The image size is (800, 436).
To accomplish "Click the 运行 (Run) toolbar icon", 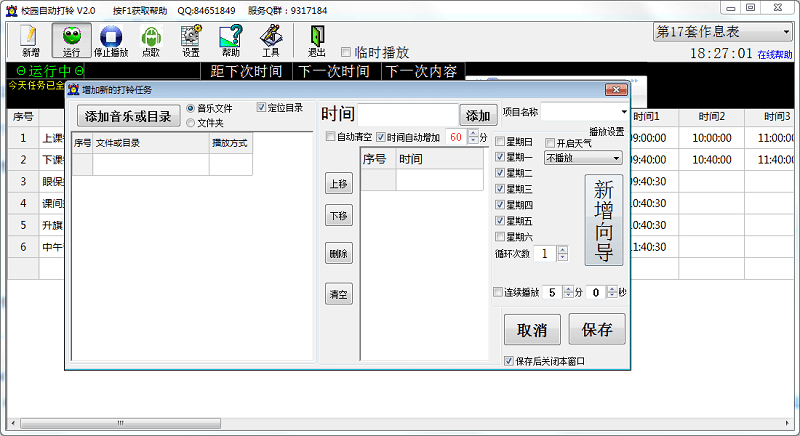I will tap(71, 40).
